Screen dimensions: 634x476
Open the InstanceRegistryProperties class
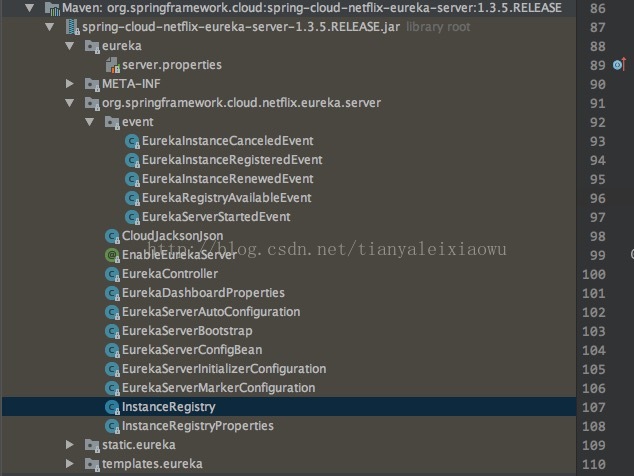[198, 426]
